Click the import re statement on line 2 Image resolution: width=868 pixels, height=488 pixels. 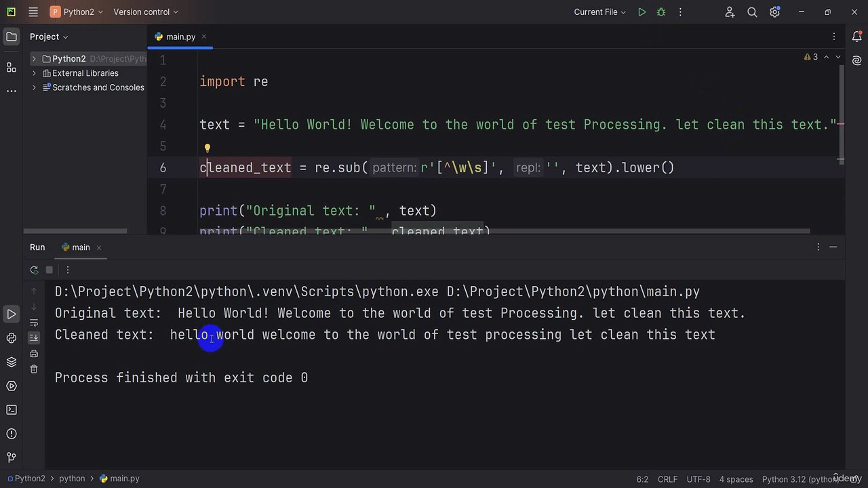coord(234,81)
